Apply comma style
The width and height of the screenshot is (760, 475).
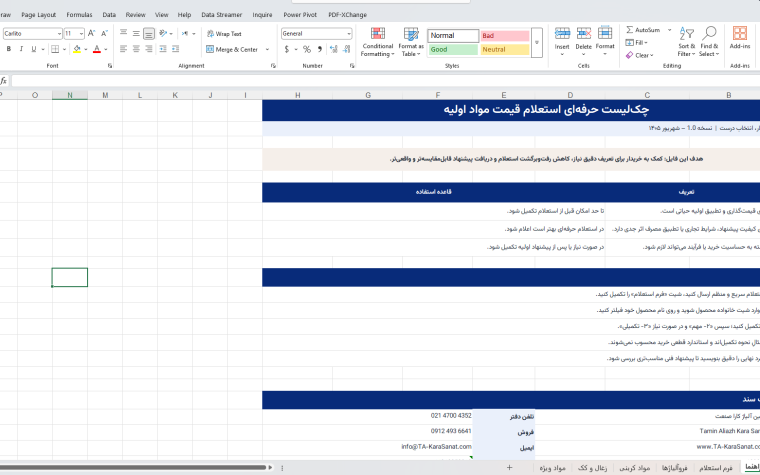[x=319, y=49]
